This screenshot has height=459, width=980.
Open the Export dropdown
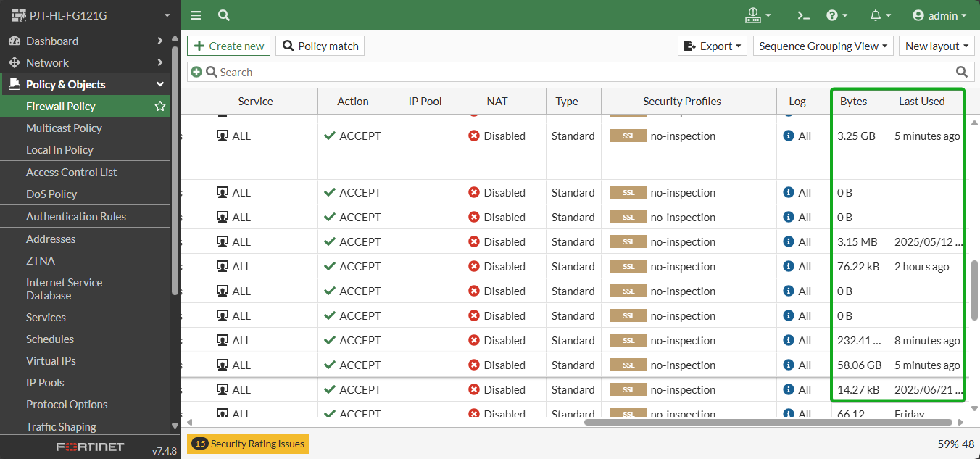pos(713,46)
